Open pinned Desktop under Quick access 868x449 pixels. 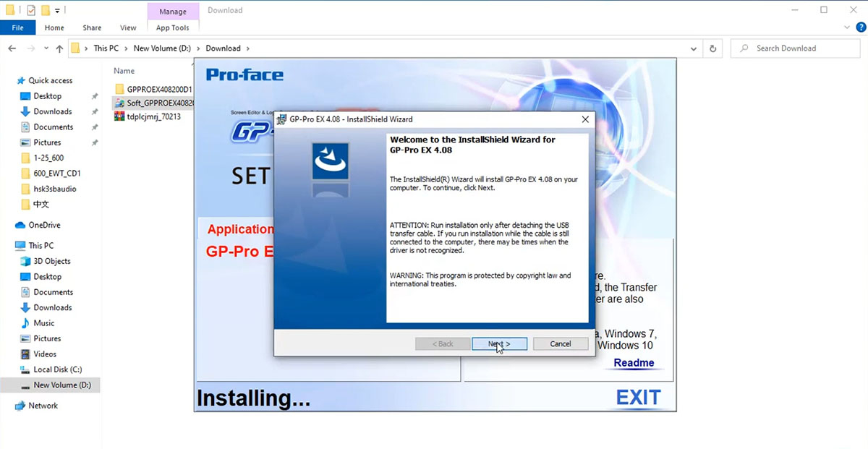click(x=48, y=96)
